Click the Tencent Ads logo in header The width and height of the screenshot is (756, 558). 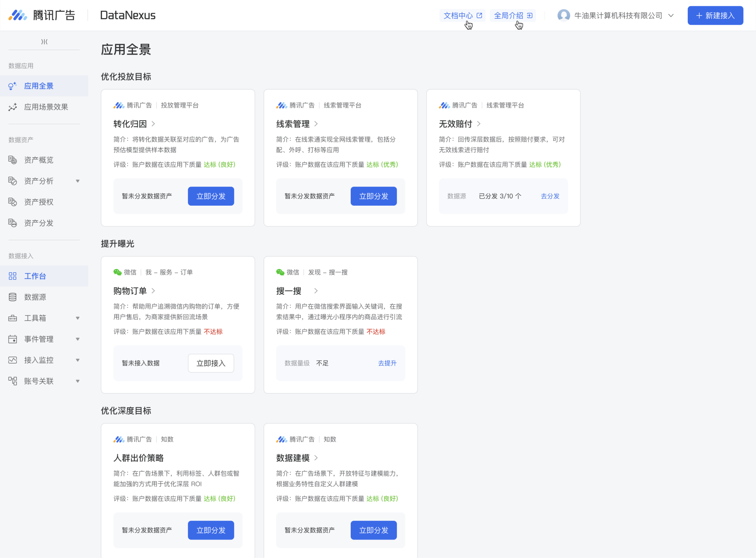click(x=42, y=15)
